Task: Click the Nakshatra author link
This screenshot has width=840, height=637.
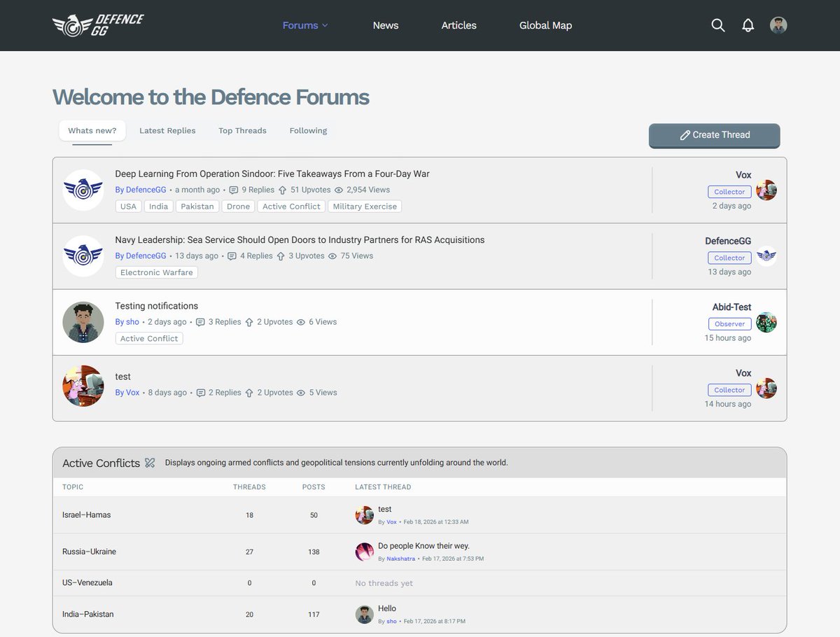Action: 400,559
